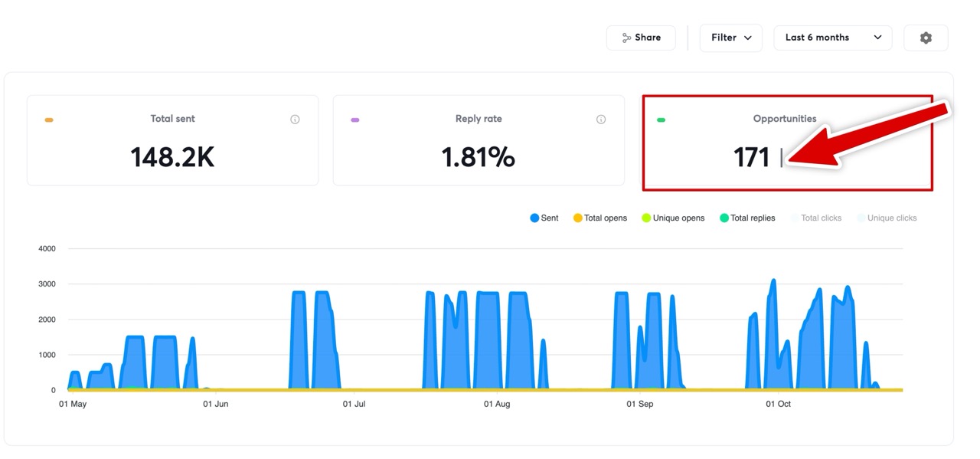
Task: Click the Share button
Action: [641, 38]
